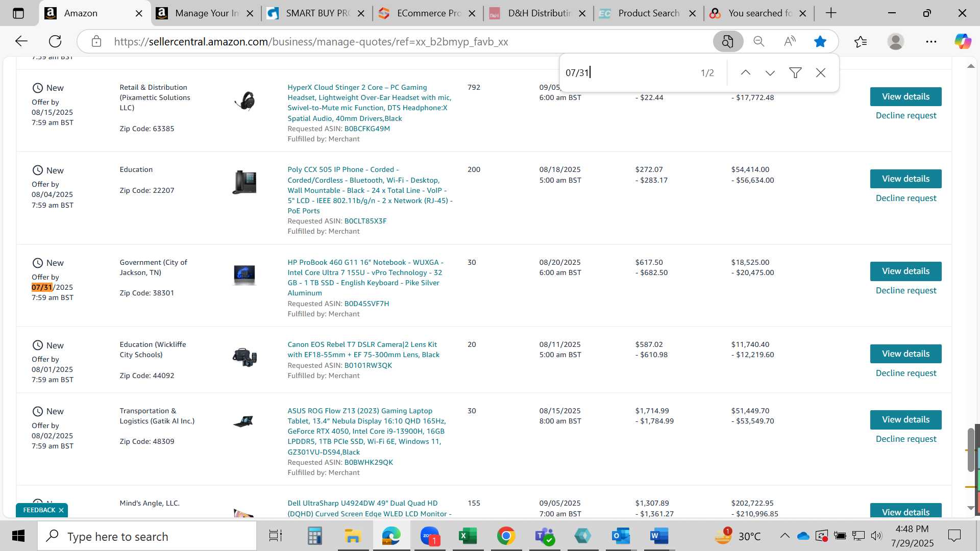Open File Explorer from taskbar
Screen dimensions: 980x551
pyautogui.click(x=353, y=536)
